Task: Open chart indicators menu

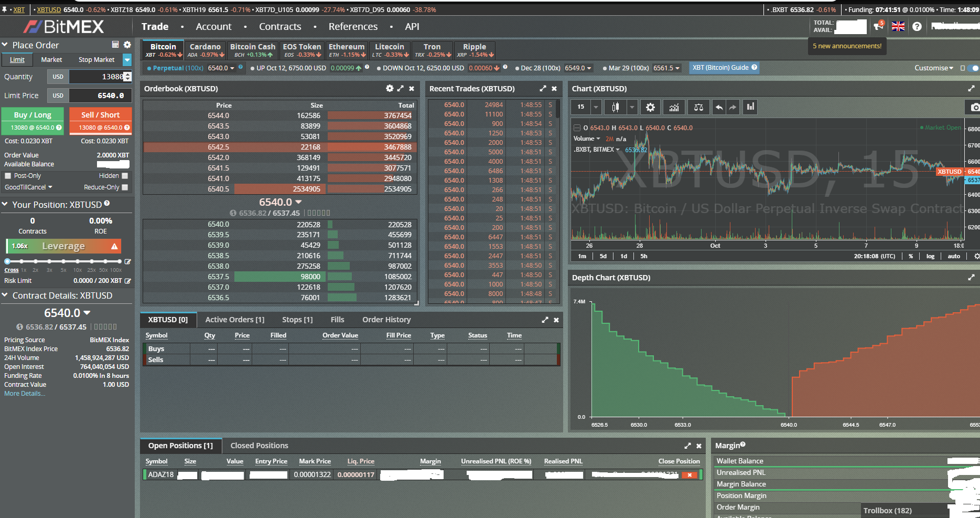Action: click(674, 107)
